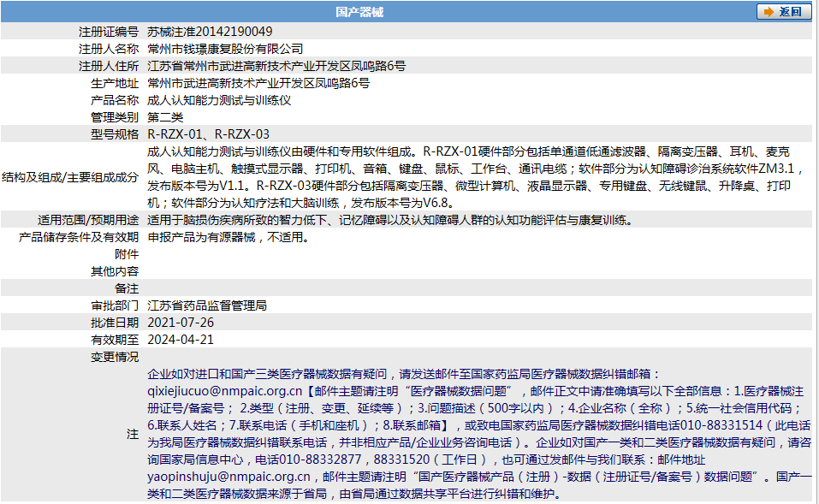Select storage text 申报产品为有源器械，不适用。
This screenshot has width=819, height=504.
(230, 237)
